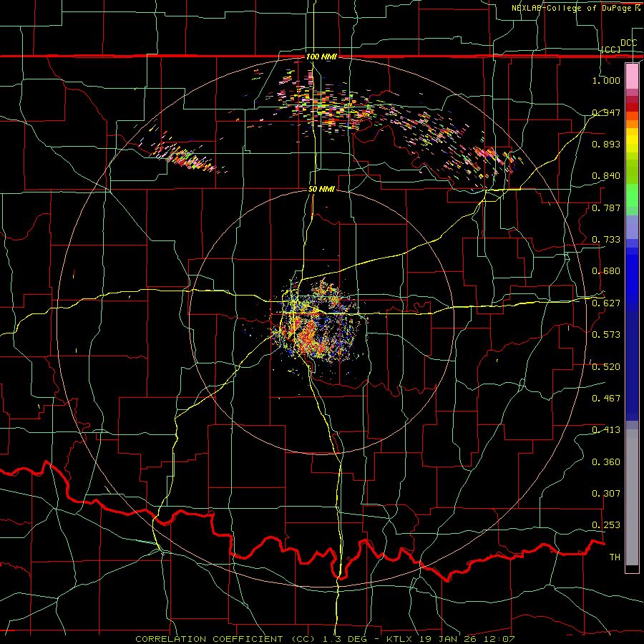Click the 0.787 scale value

pos(606,208)
